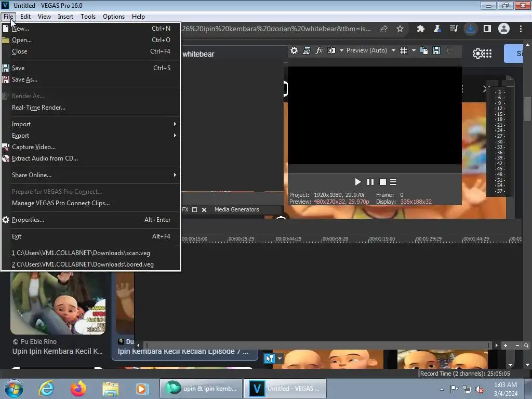532x399 pixels.
Task: Copy snapshot to clipboard icon
Action: point(424,50)
